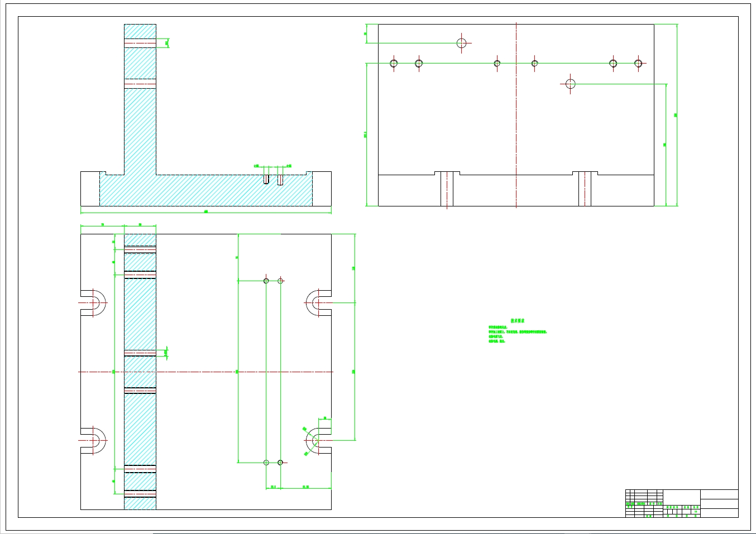The height and width of the screenshot is (534, 756).
Task: Select the technical requirements heading text
Action: point(518,321)
